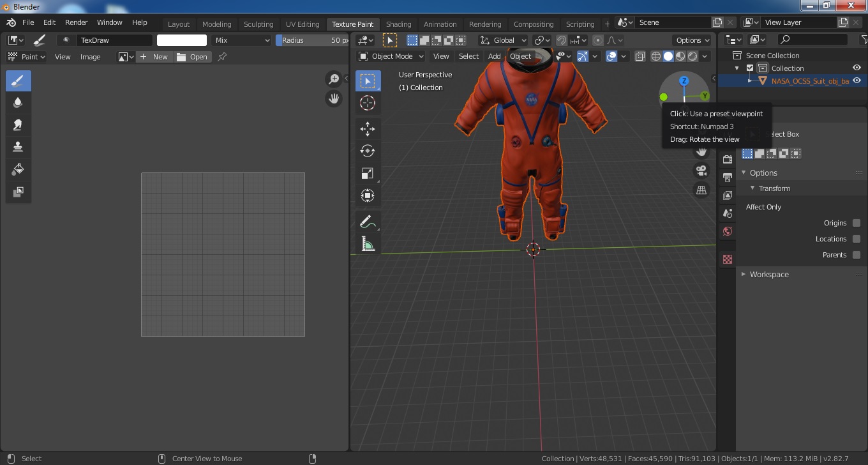Switch to the UV Editing workspace tab

pyautogui.click(x=303, y=24)
